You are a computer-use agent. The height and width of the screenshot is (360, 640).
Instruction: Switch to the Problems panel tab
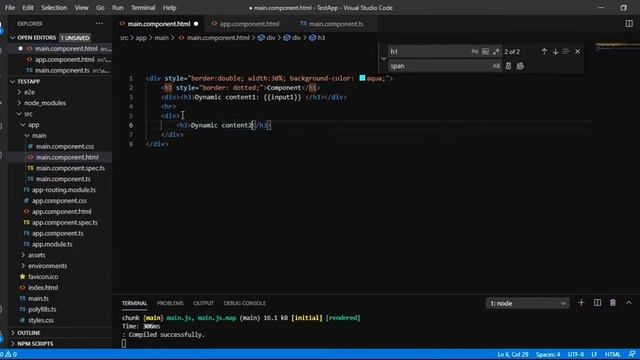[x=170, y=303]
